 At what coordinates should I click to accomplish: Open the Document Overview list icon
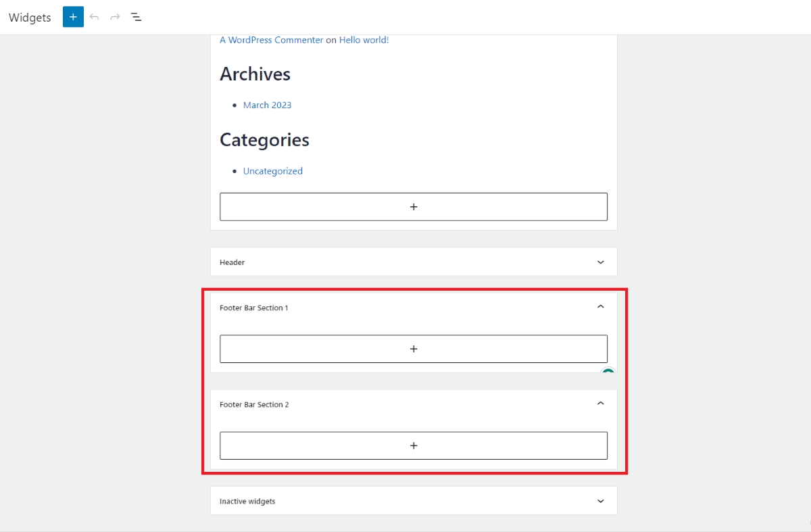coord(135,17)
